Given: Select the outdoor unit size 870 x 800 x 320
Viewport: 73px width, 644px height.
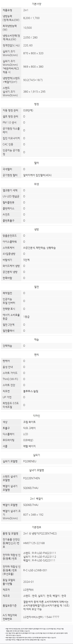Looking at the screenshot, I should (33, 53).
